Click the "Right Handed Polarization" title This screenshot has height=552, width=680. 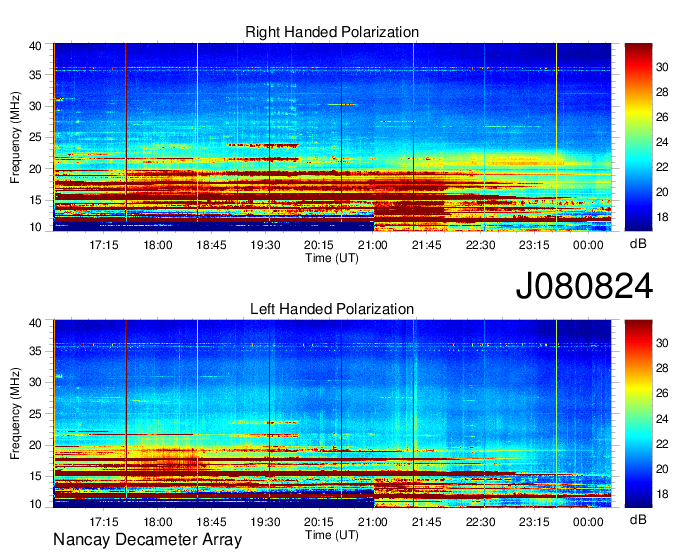(332, 32)
